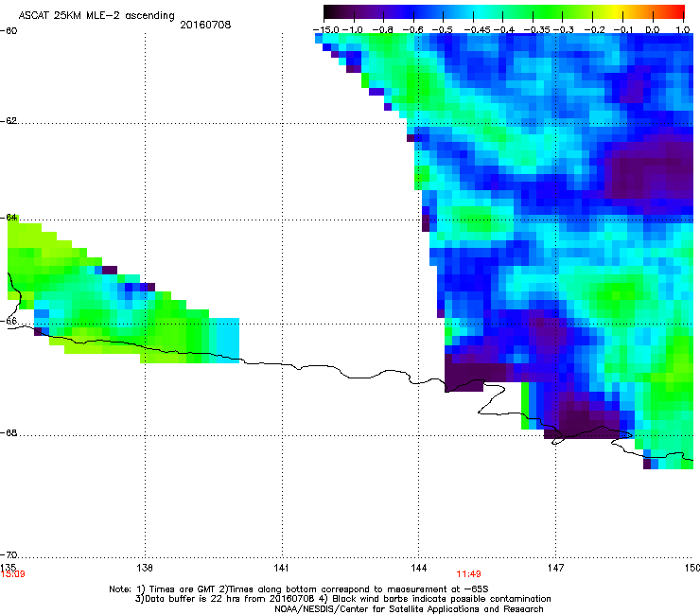Image resolution: width=700 pixels, height=615 pixels.
Task: Click the -62 latitude axis label
Action: (x=9, y=121)
